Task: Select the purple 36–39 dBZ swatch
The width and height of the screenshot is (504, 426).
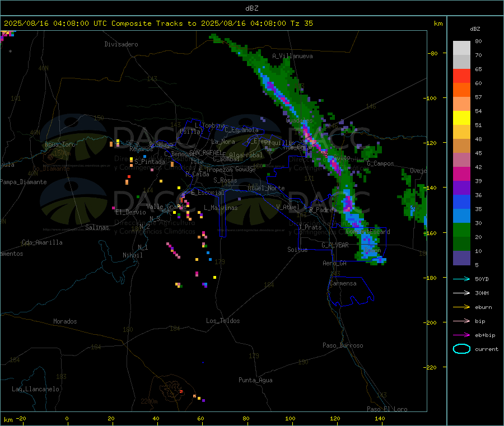Action: click(461, 188)
